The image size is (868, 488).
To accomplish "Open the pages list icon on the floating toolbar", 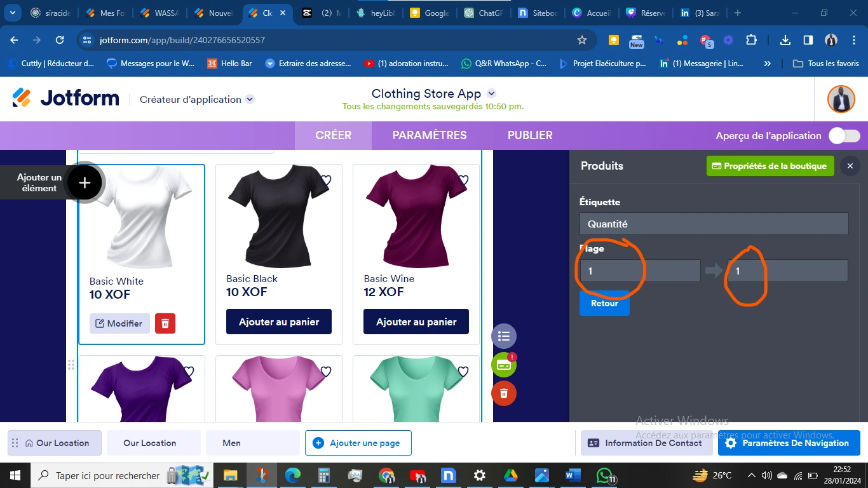I will 504,335.
